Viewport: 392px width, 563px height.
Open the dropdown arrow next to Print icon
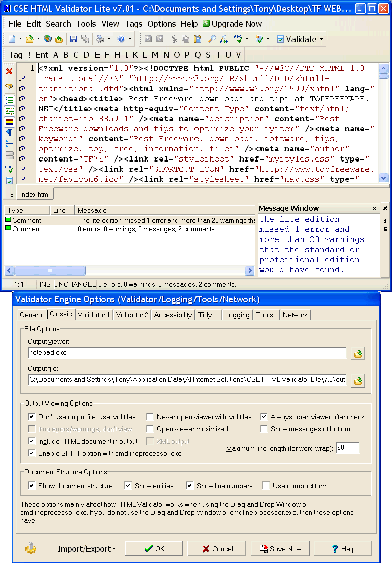coord(109,39)
